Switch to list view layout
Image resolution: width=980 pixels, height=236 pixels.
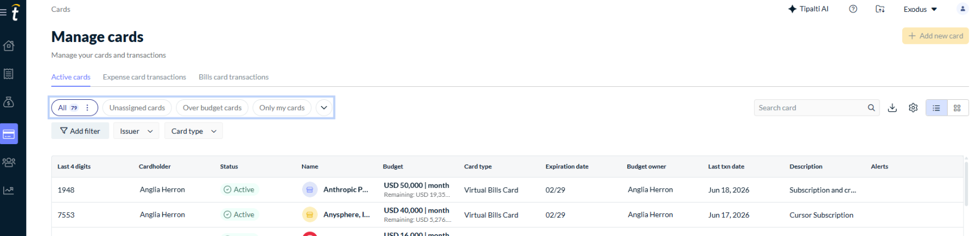click(x=936, y=108)
